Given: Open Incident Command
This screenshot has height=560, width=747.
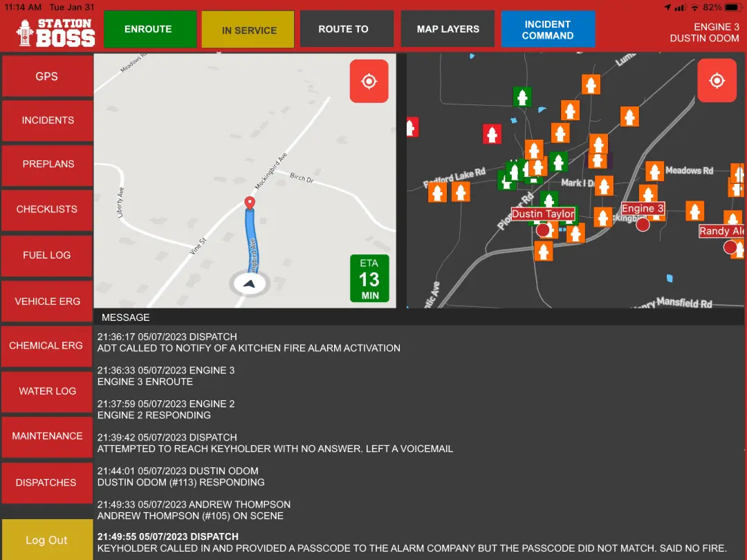Looking at the screenshot, I should click(x=548, y=30).
